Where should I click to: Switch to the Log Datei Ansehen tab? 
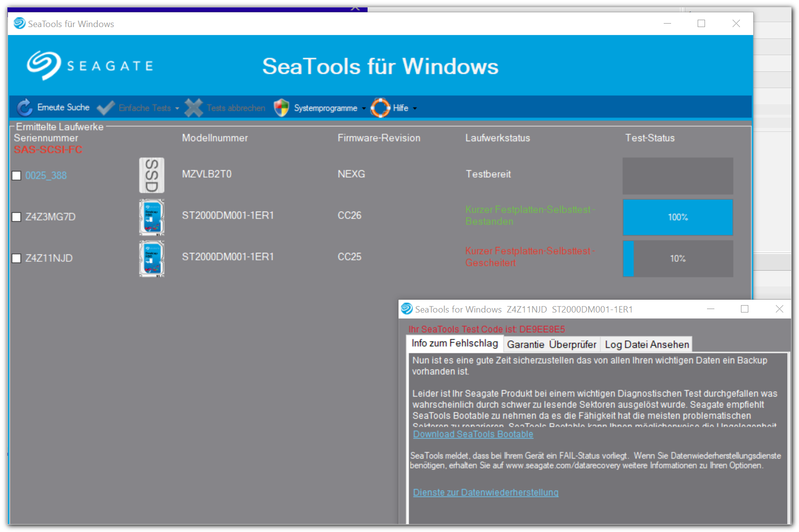(646, 344)
